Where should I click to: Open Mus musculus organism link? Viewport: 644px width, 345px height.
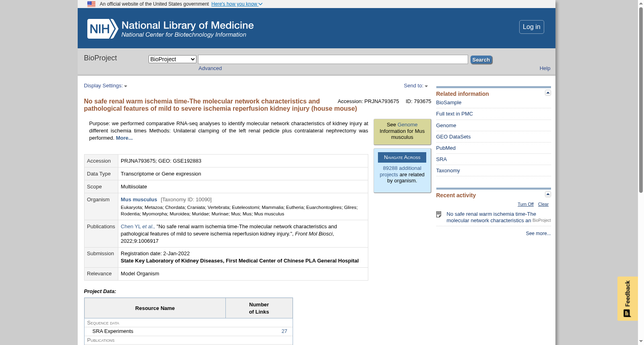[139, 200]
